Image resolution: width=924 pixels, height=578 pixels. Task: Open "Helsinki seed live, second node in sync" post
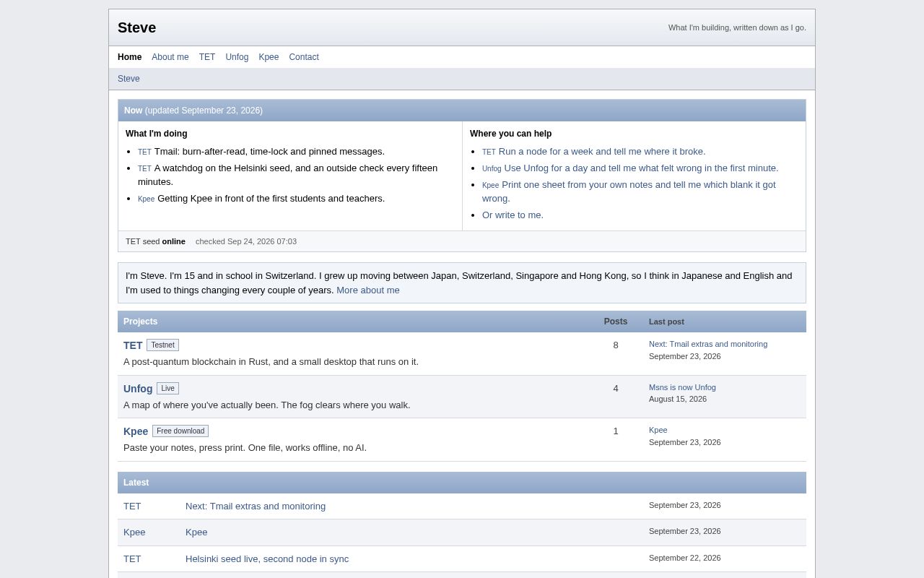tap(267, 559)
